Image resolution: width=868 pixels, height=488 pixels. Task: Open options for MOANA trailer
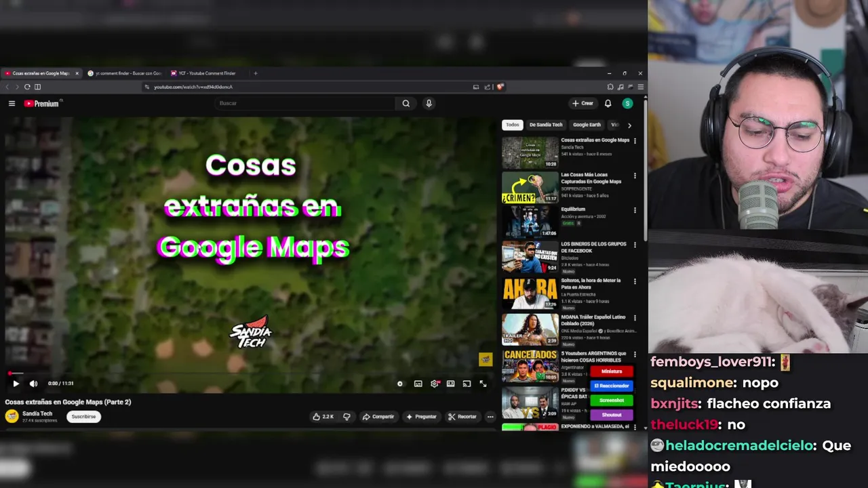pyautogui.click(x=635, y=317)
